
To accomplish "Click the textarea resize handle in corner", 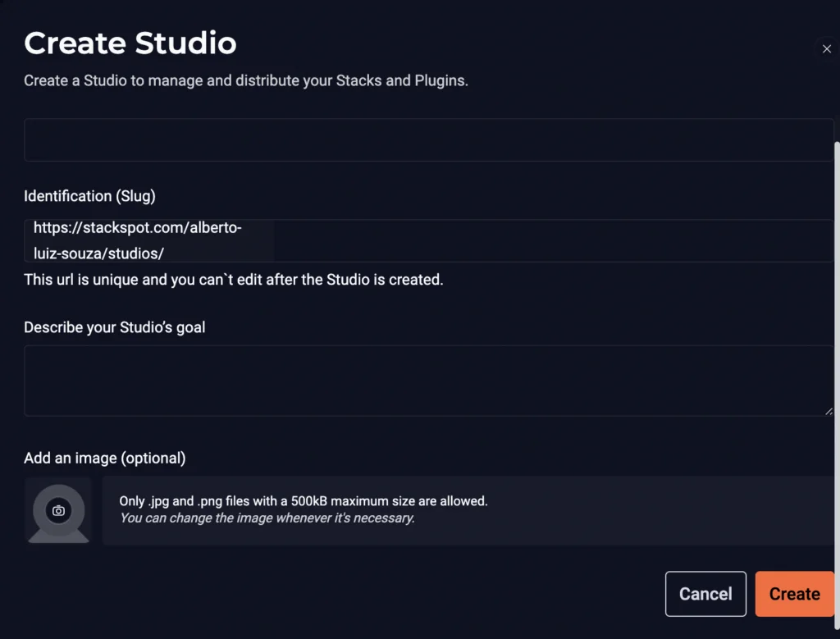I will [x=829, y=411].
